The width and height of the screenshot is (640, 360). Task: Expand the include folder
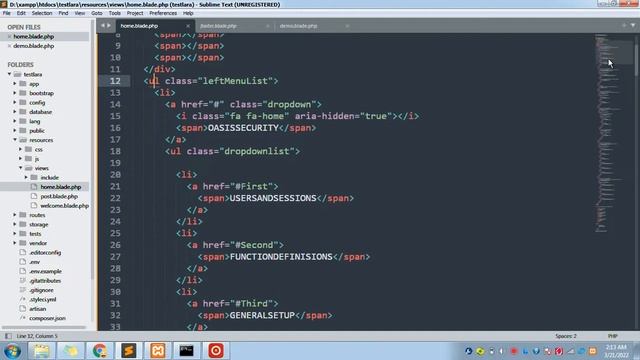pos(27,178)
